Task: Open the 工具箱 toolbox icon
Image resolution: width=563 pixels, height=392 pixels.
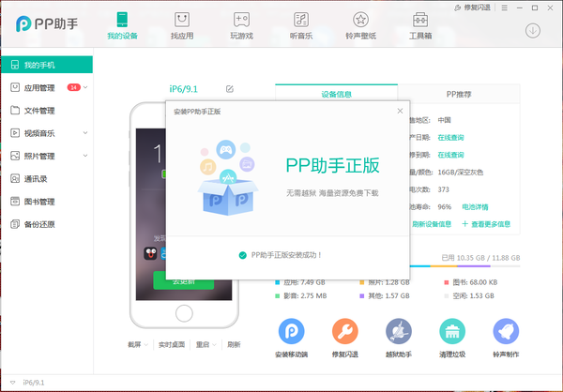Action: pyautogui.click(x=420, y=20)
